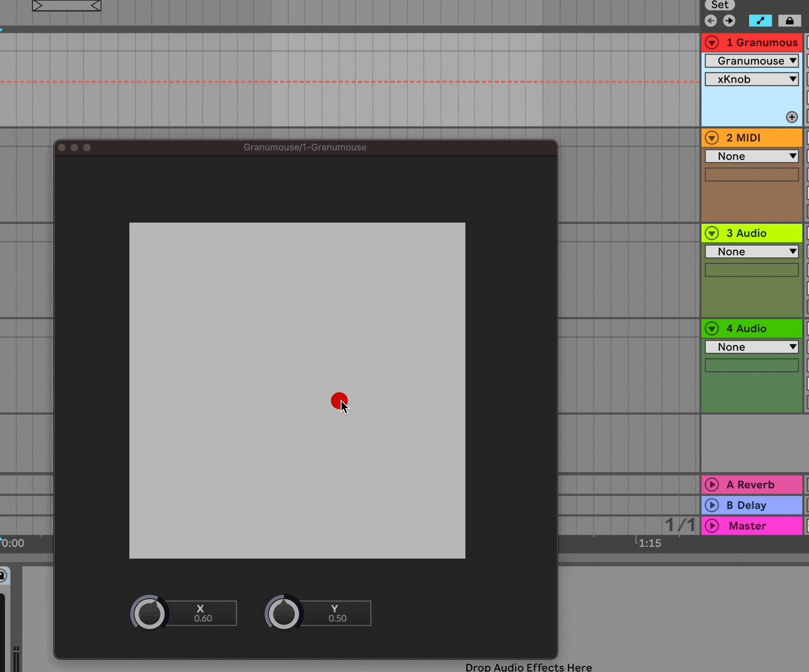Click the Drop Audio Effects Here area
809x672 pixels.
tap(528, 667)
